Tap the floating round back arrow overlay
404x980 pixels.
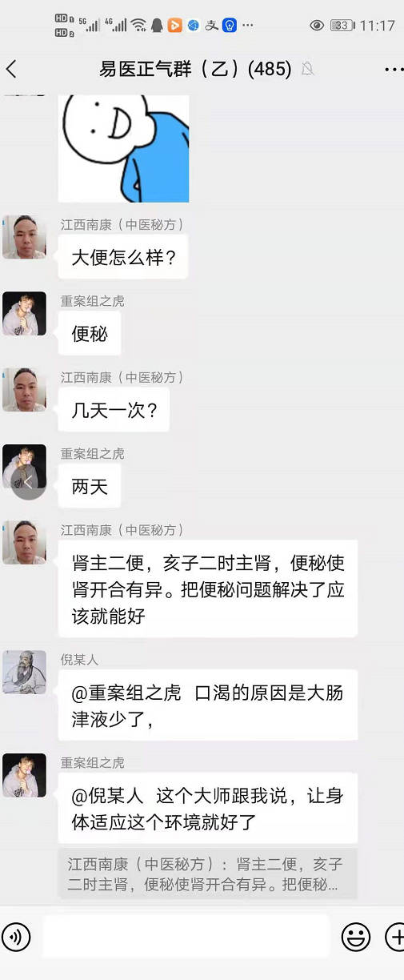[x=28, y=483]
